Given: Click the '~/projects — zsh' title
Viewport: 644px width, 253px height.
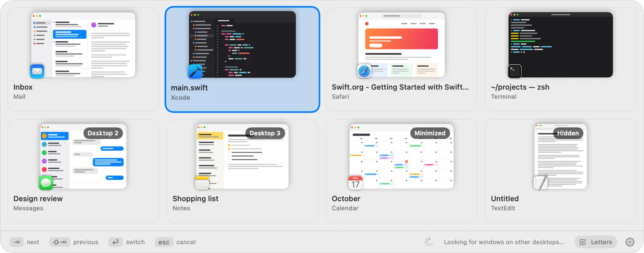Looking at the screenshot, I should pos(520,87).
